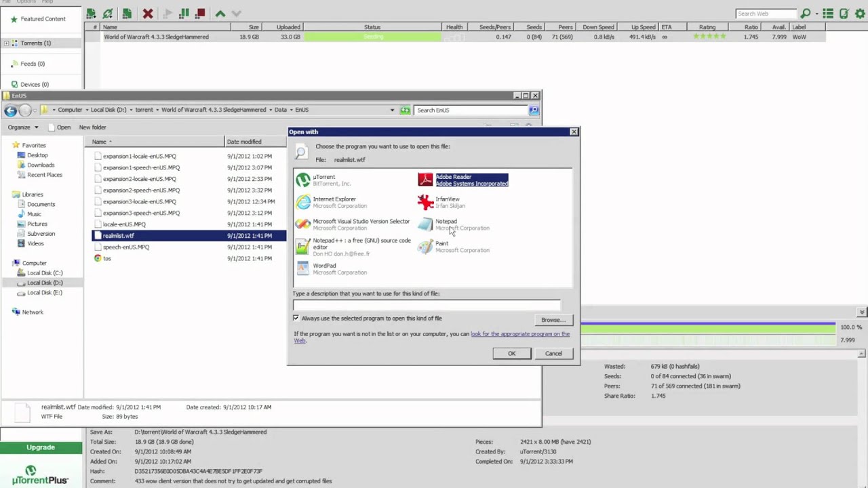
Task: Click Cancel in the Open with dialog
Action: point(553,354)
